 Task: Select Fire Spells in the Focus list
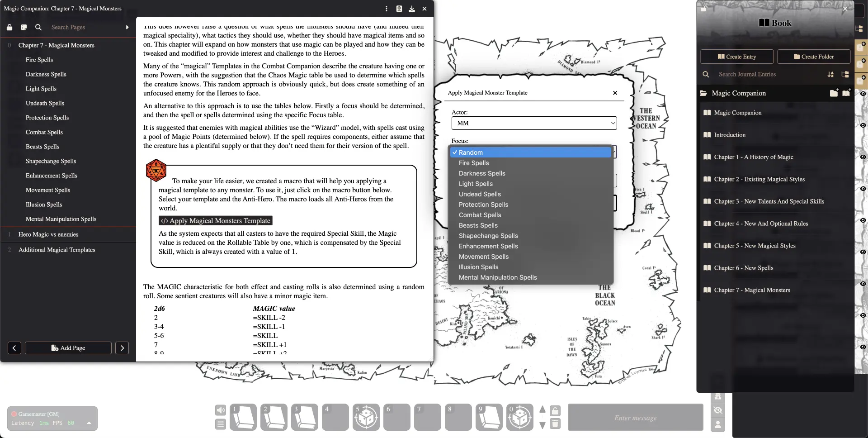pos(474,163)
